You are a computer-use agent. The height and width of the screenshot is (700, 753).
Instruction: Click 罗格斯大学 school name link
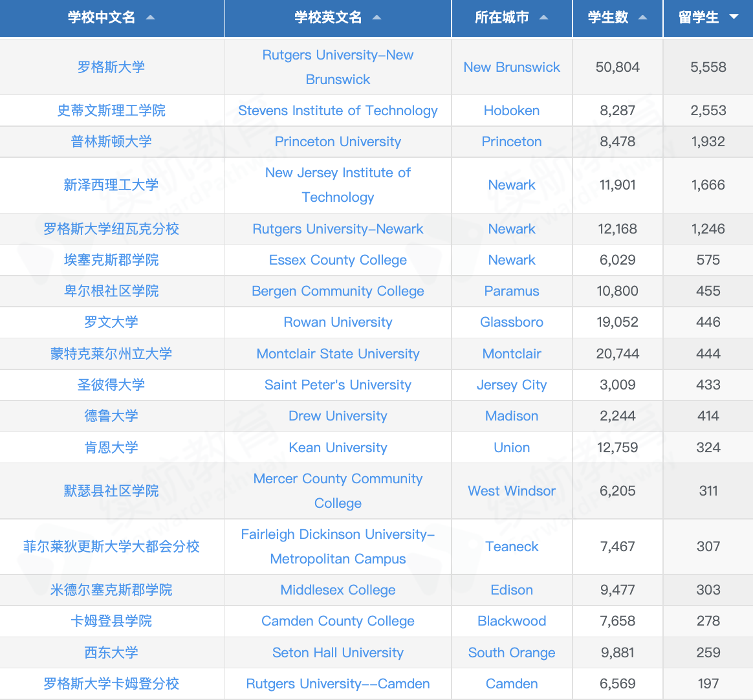click(x=111, y=67)
